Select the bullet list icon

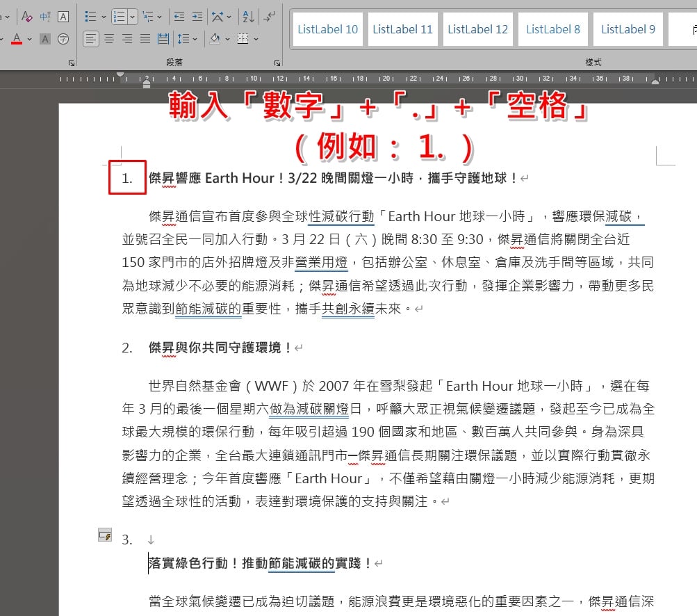pyautogui.click(x=90, y=17)
